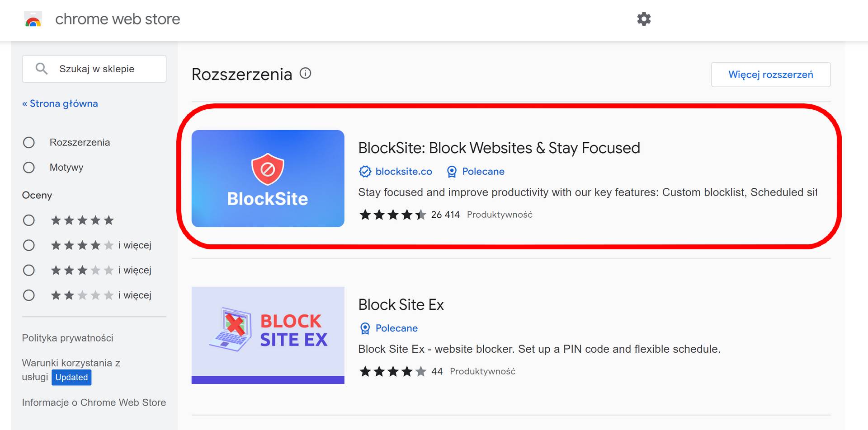Viewport: 868px width, 430px height.
Task: Click the Szukaj w sklepie search field
Action: [94, 69]
